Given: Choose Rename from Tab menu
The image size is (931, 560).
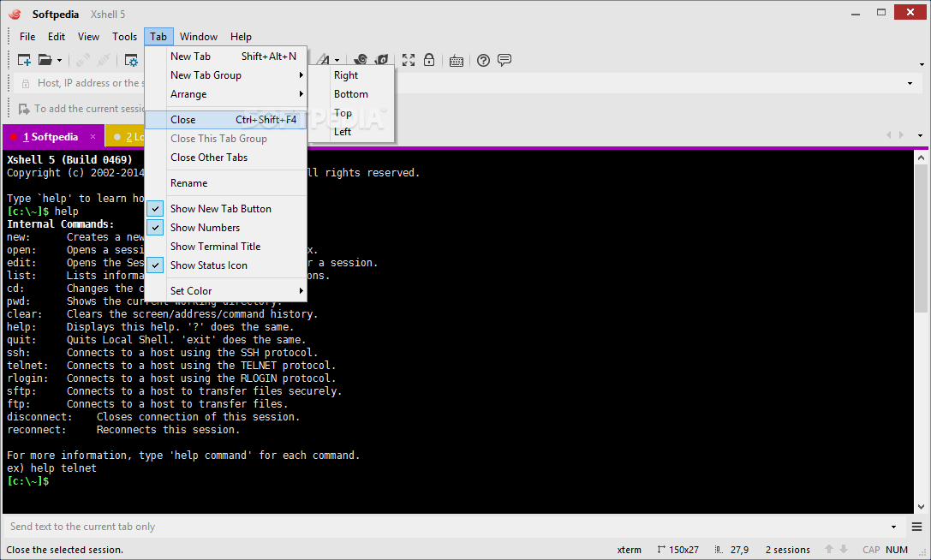Looking at the screenshot, I should pos(225,183).
